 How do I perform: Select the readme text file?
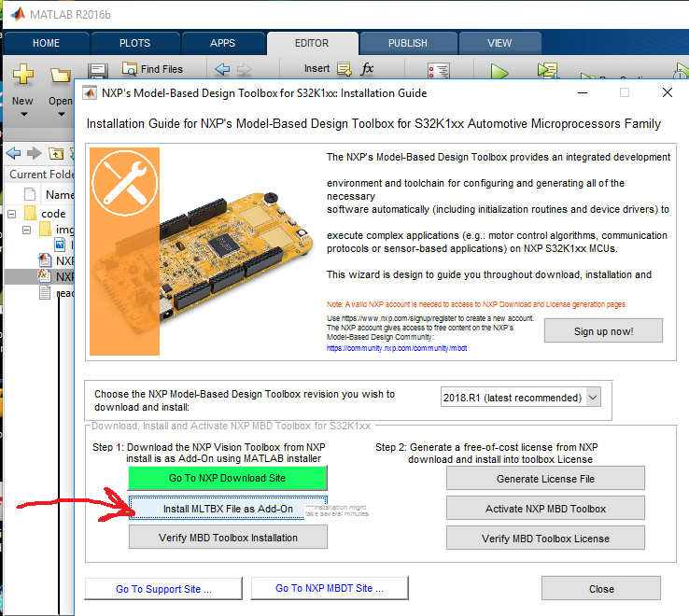point(56,293)
